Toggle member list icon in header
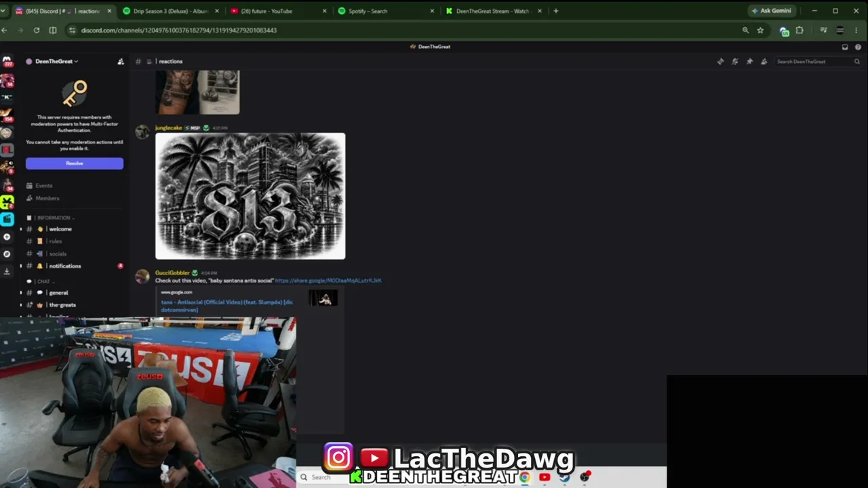The height and width of the screenshot is (488, 868). [x=764, y=62]
